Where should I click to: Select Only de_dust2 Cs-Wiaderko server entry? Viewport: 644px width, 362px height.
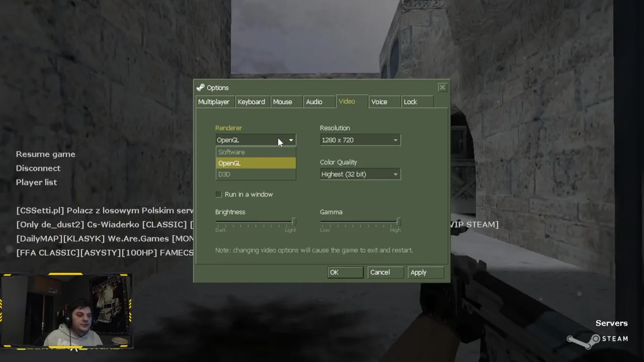[105, 225]
